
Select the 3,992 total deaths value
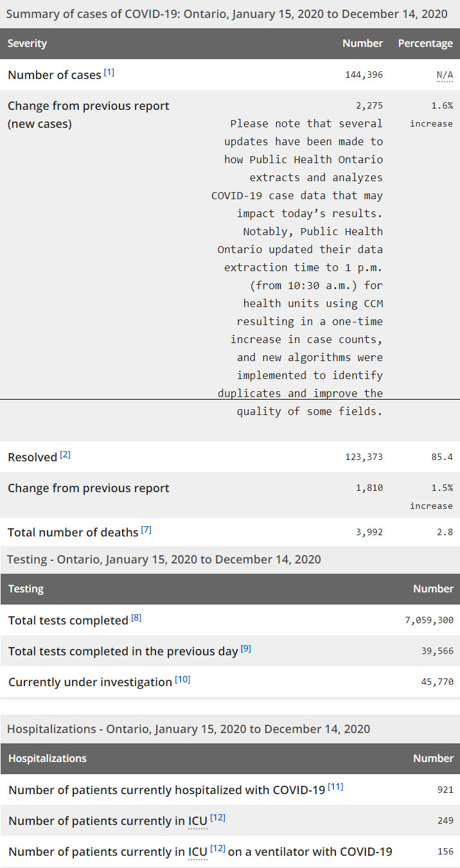[369, 532]
